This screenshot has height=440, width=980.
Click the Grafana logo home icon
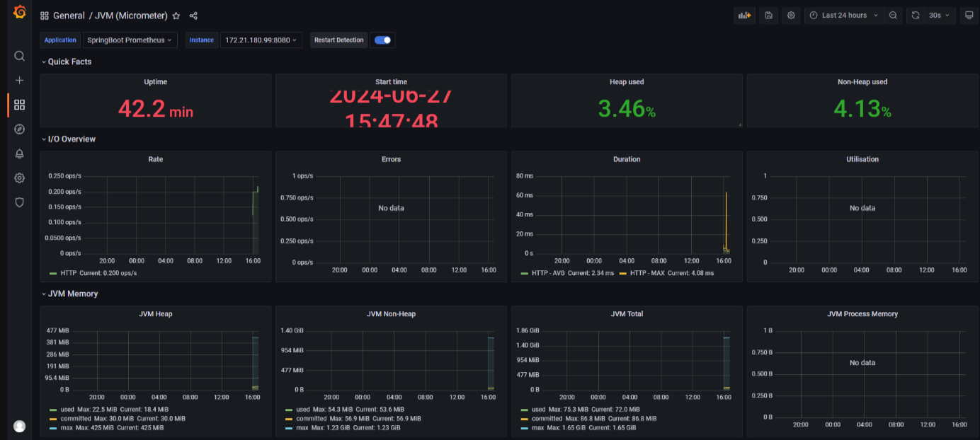[20, 13]
